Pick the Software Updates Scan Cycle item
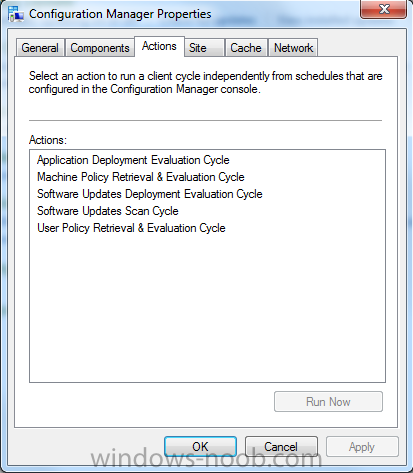Screen dimensions: 413x473 (x=108, y=211)
